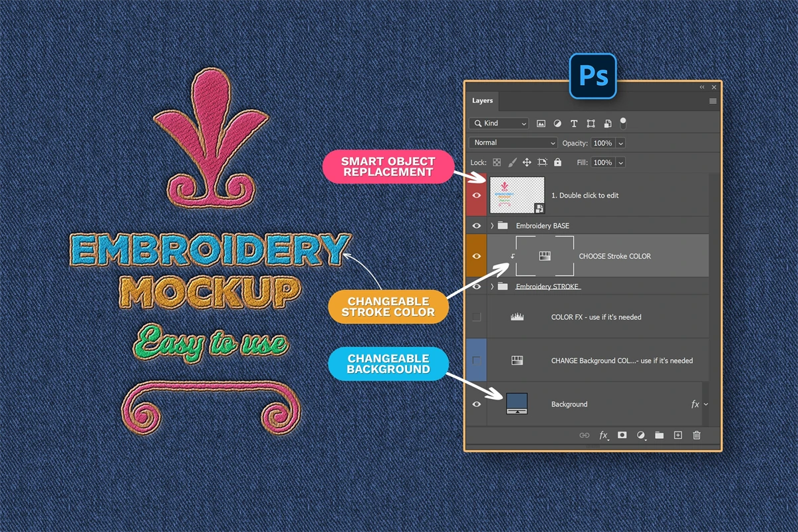
Task: Hide the Embroidery BASE group
Action: pos(476,226)
